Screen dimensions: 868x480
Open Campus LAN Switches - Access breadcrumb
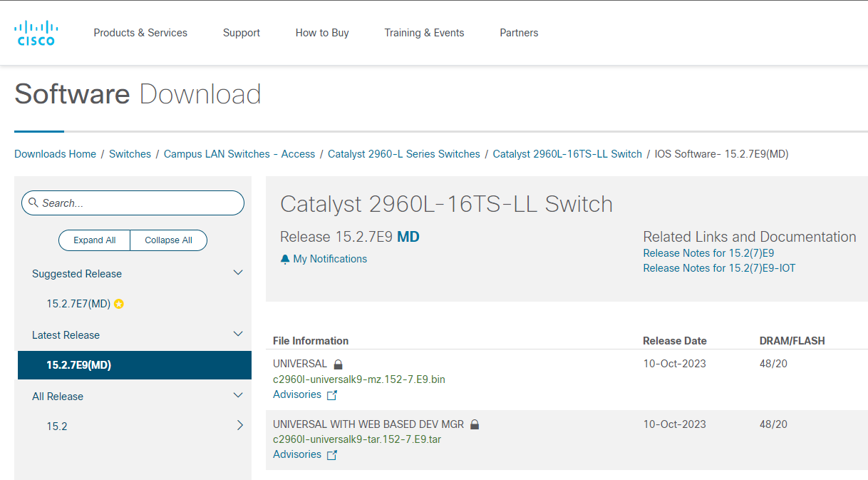coord(239,154)
